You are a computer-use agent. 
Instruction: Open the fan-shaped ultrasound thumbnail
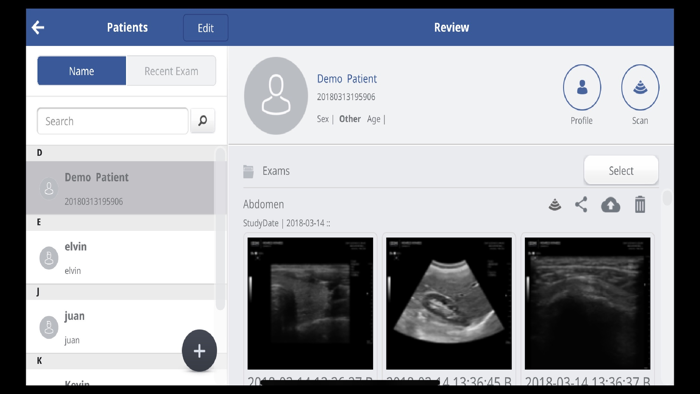tap(449, 303)
